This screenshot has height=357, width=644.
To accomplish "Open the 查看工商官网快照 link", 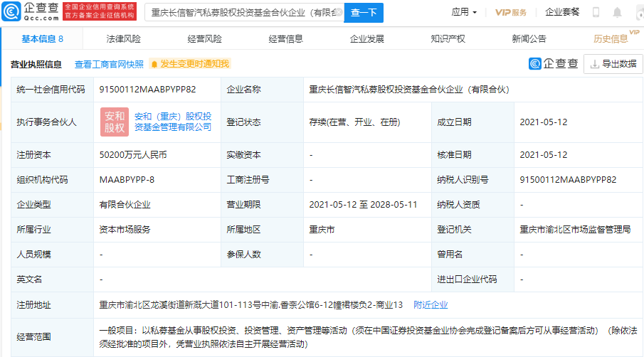I will (x=109, y=65).
